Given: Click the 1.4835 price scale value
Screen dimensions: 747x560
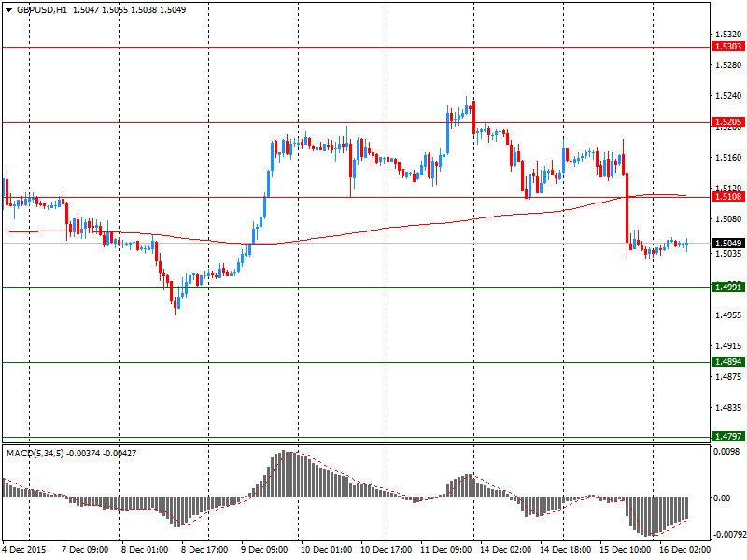Looking at the screenshot, I should click(728, 408).
